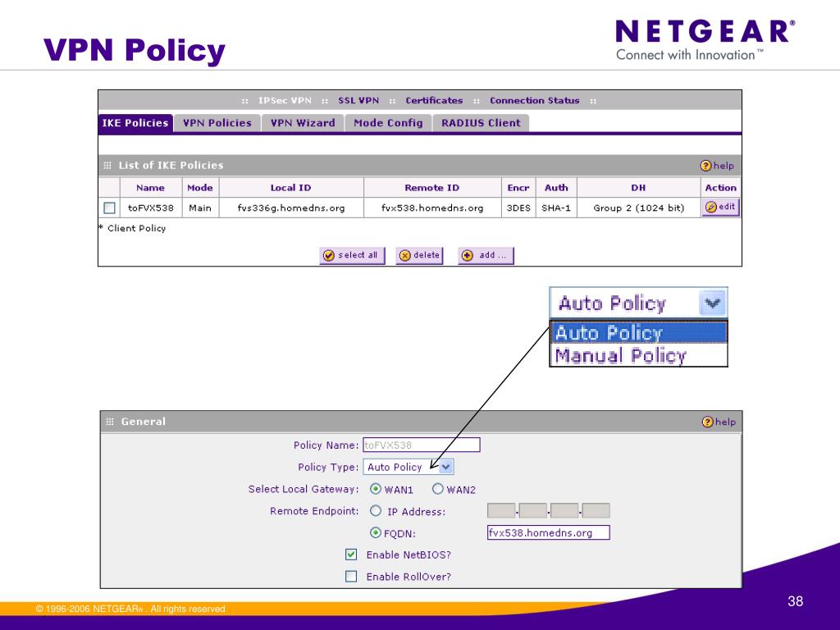
Task: Click the Policy Name input field
Action: coord(422,445)
